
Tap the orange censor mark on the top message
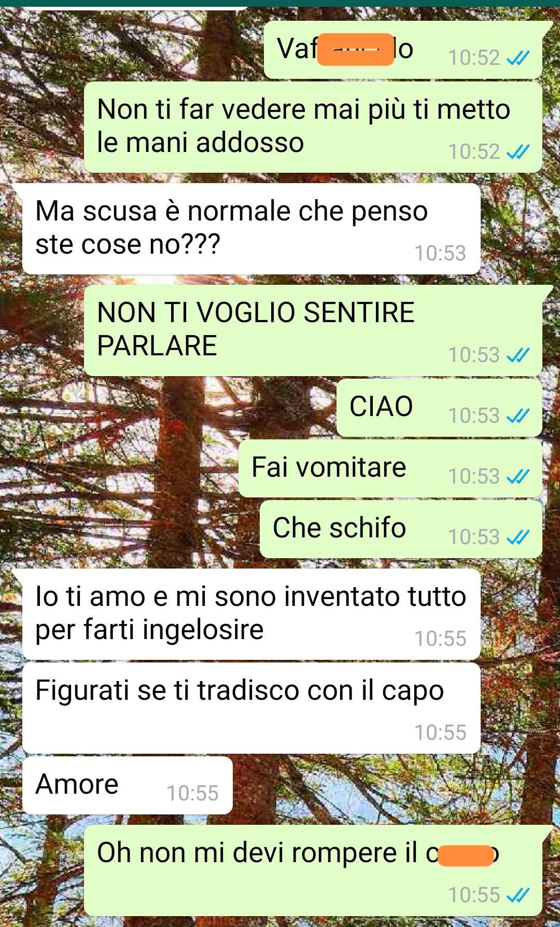coord(356,49)
